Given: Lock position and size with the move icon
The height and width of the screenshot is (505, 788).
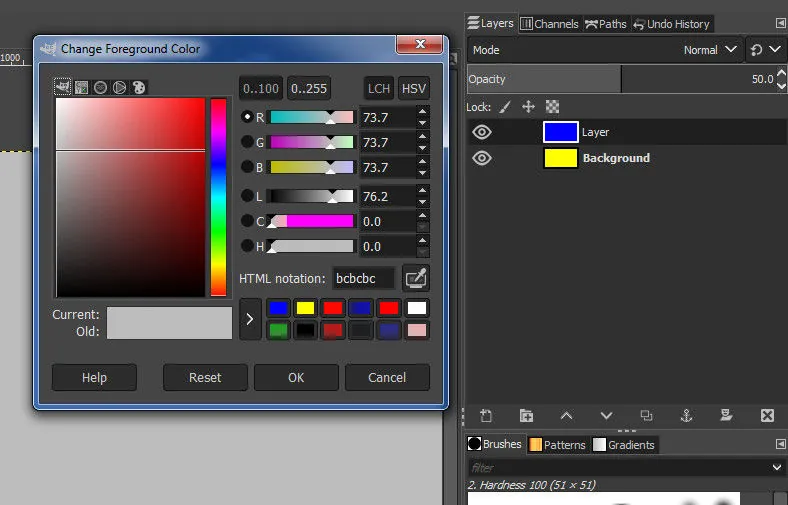Looking at the screenshot, I should point(528,107).
